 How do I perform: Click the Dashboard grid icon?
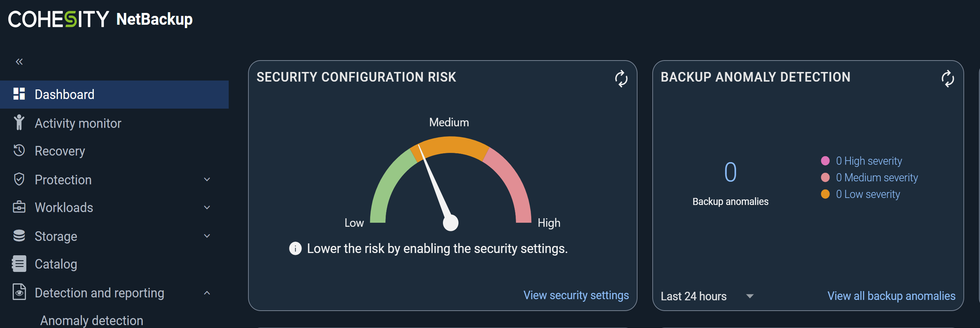pos(19,94)
